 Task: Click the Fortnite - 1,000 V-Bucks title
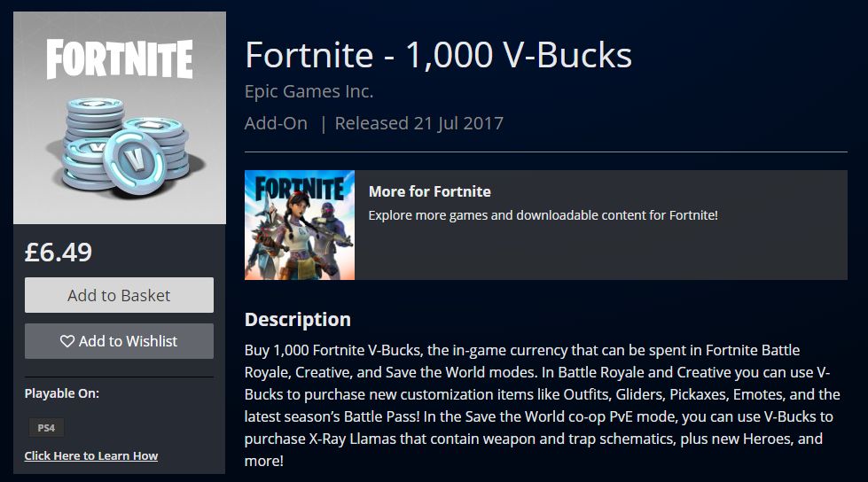438,55
